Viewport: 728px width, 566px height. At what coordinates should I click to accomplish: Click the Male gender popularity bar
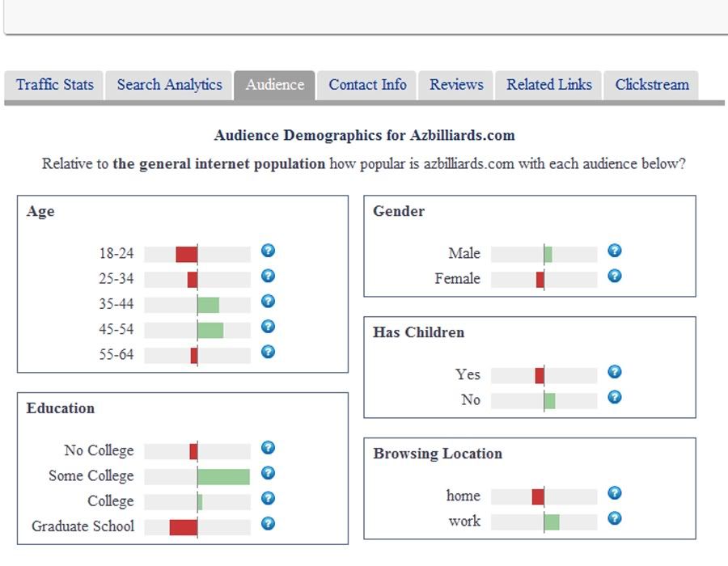click(544, 255)
